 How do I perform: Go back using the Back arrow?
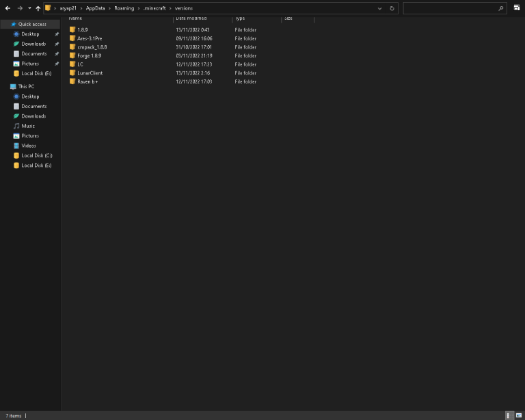click(8, 8)
